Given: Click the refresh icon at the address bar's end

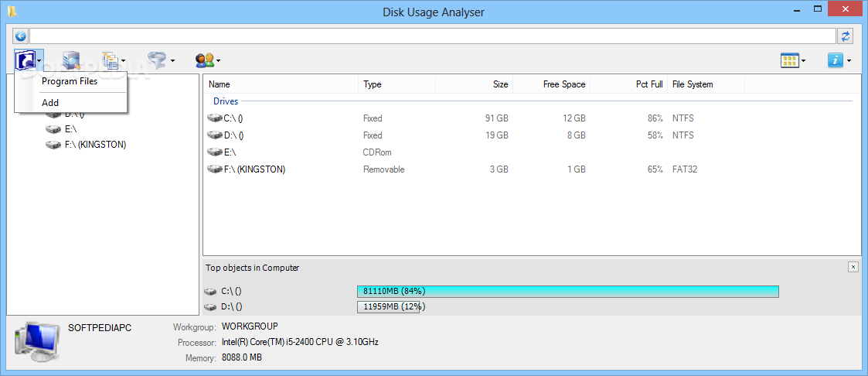Looking at the screenshot, I should click(845, 36).
